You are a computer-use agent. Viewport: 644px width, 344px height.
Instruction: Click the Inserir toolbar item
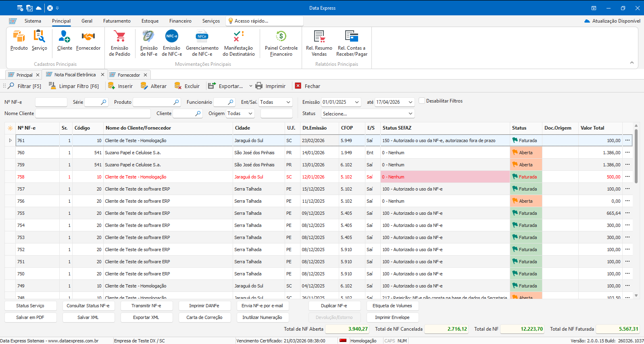pos(120,86)
